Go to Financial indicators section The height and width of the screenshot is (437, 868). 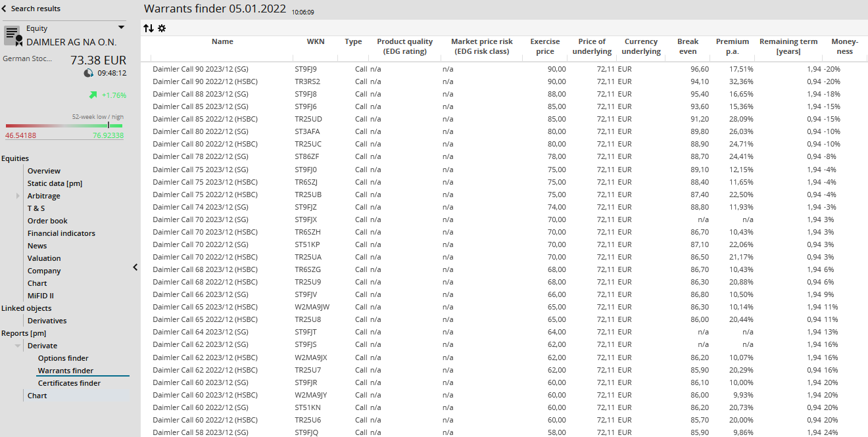(61, 233)
